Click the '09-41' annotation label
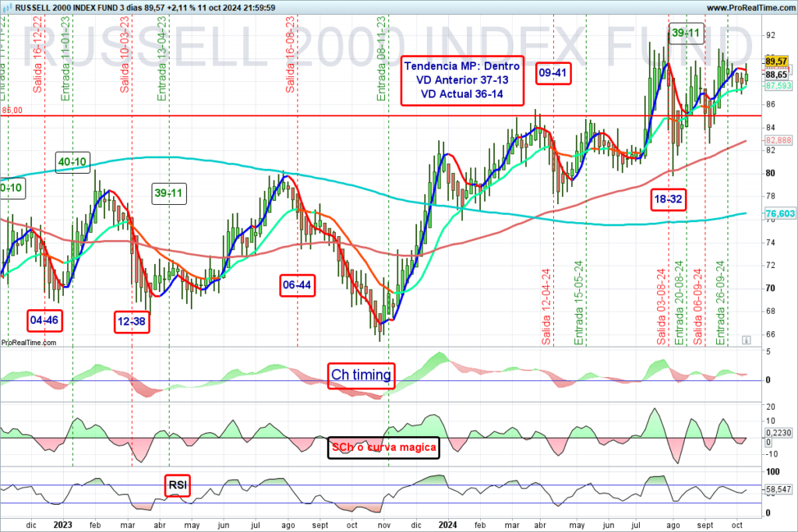The width and height of the screenshot is (798, 532). (x=553, y=72)
